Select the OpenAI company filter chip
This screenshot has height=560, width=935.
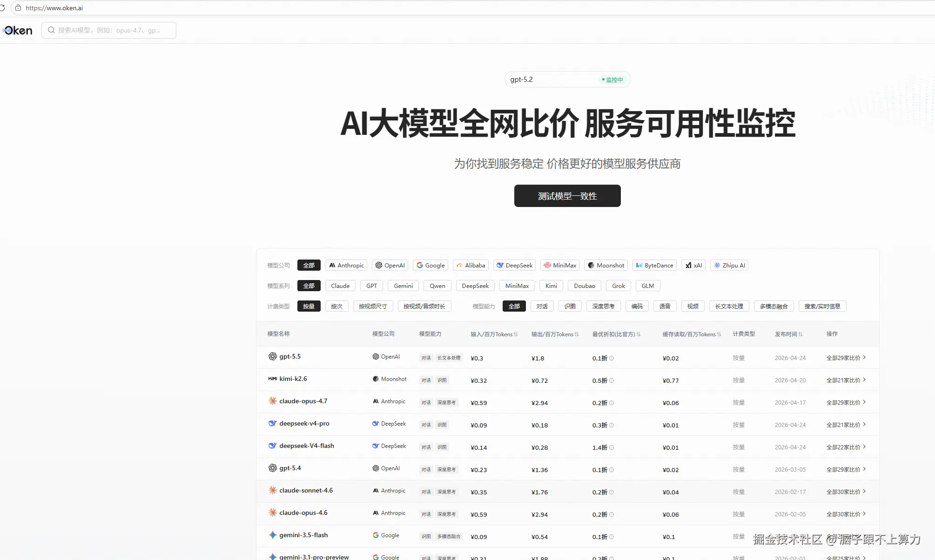(x=390, y=265)
